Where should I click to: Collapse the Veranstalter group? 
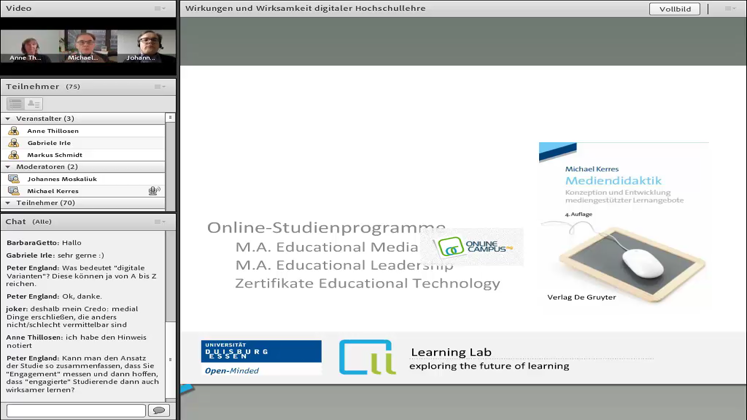click(x=8, y=119)
